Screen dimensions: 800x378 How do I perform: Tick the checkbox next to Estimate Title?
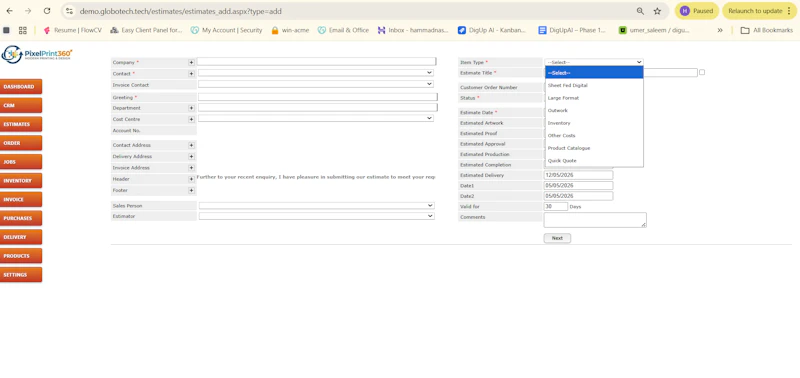(x=702, y=72)
